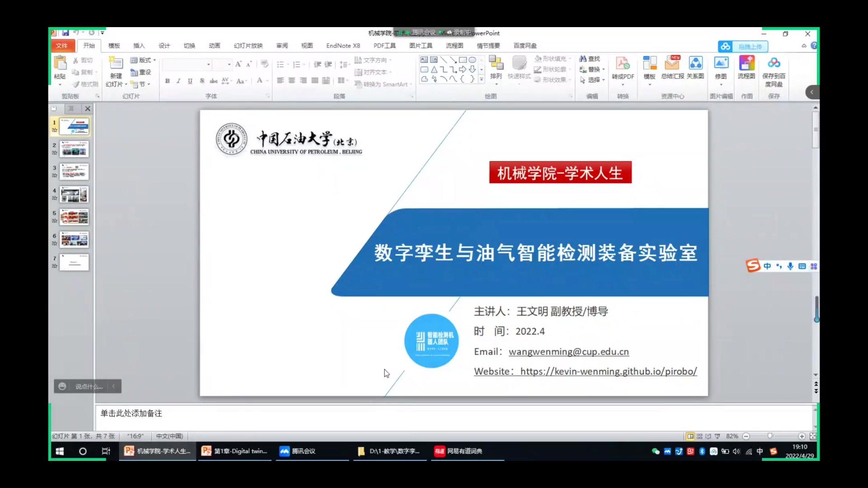Screen dimensions: 868x488
Task: Switch to PDF工具 ribbon tab
Action: click(x=385, y=46)
